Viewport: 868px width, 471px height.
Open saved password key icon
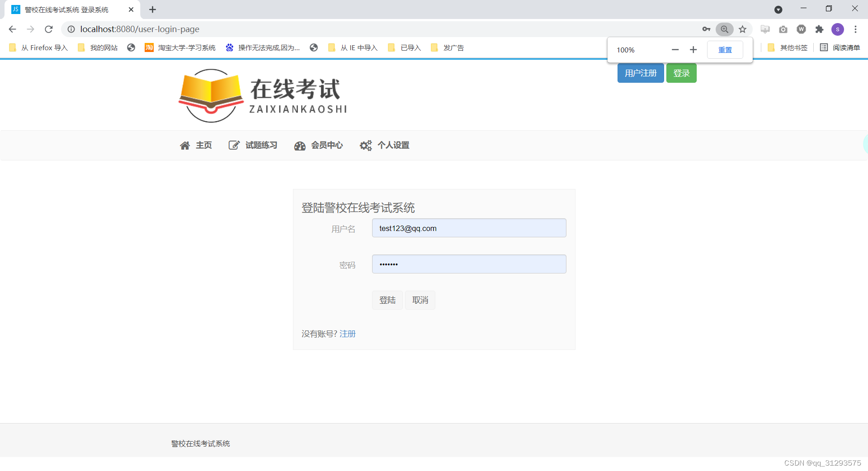(x=706, y=29)
